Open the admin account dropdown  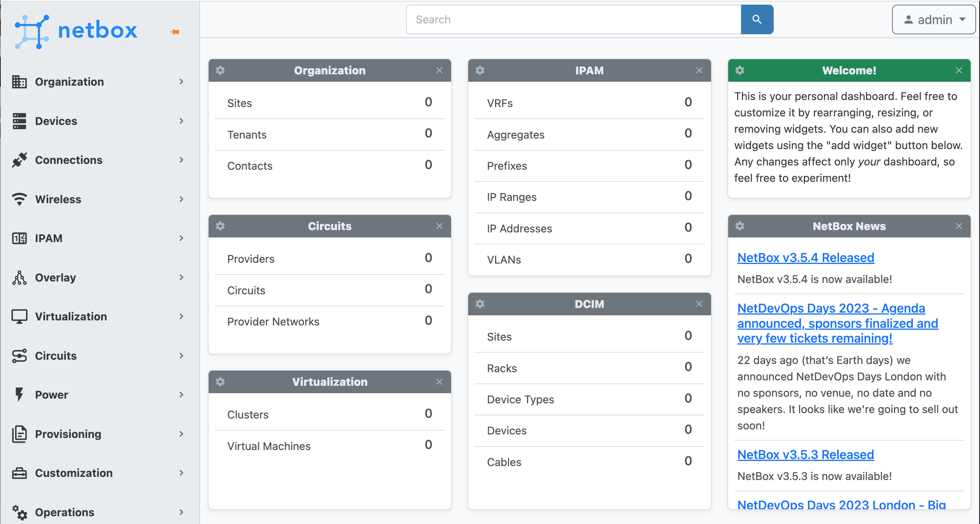click(933, 19)
